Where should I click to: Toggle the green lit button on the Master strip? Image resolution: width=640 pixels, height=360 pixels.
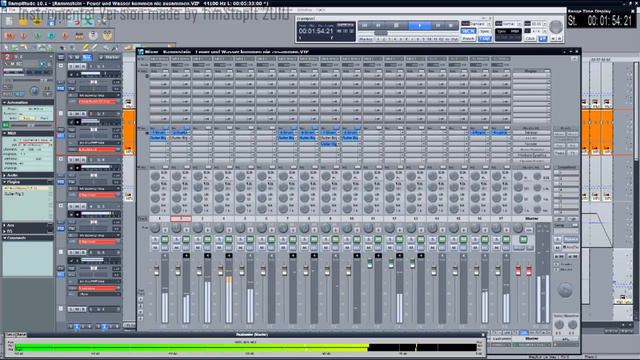click(x=523, y=239)
